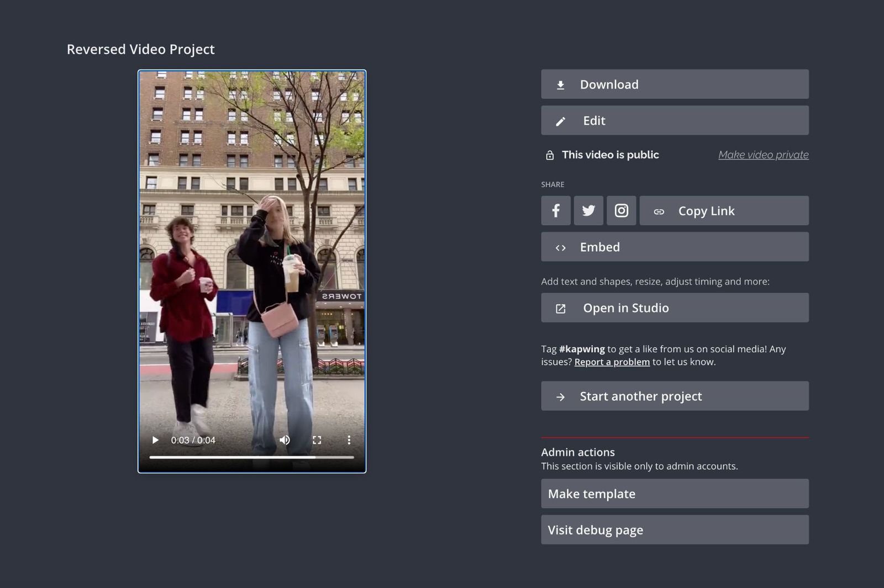Viewport: 884px width, 588px height.
Task: Share the video to Instagram
Action: tap(621, 210)
